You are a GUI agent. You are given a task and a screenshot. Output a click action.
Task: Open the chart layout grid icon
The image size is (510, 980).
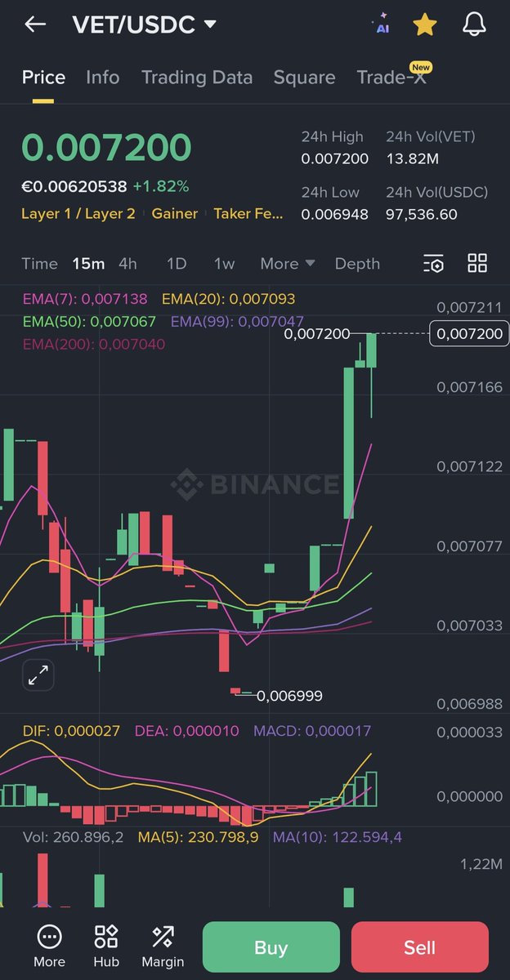click(x=477, y=263)
